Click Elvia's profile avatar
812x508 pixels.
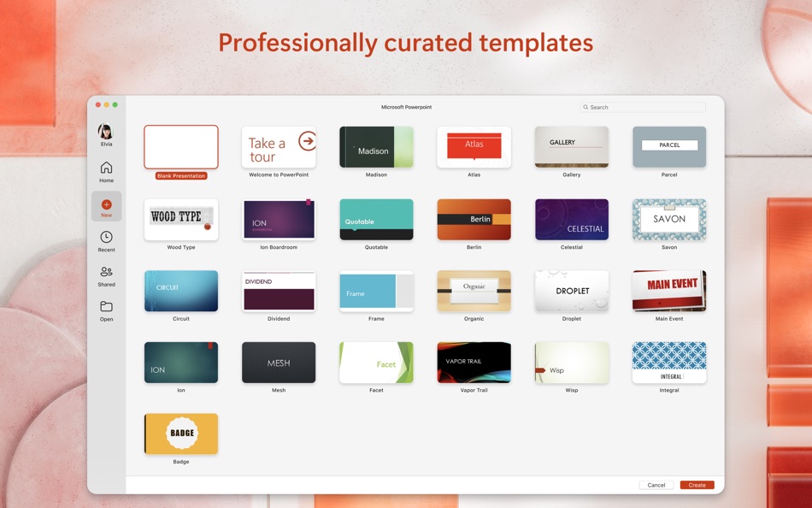pos(106,131)
